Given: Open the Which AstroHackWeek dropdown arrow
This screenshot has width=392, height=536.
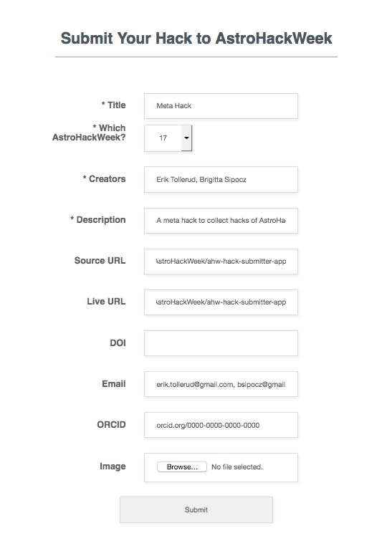Looking at the screenshot, I should (186, 138).
